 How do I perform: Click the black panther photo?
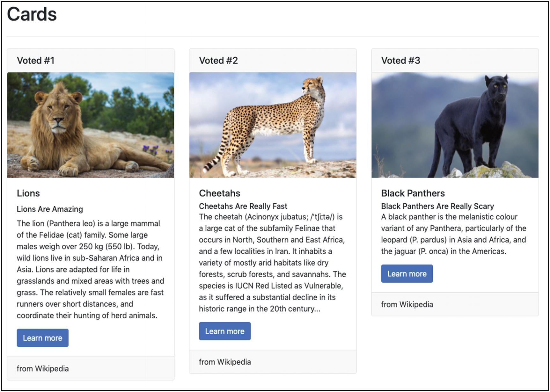(x=455, y=125)
